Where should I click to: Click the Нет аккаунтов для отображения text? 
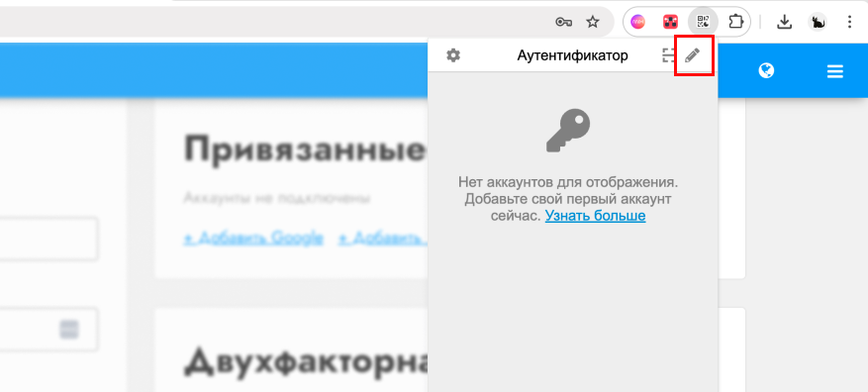(568, 181)
